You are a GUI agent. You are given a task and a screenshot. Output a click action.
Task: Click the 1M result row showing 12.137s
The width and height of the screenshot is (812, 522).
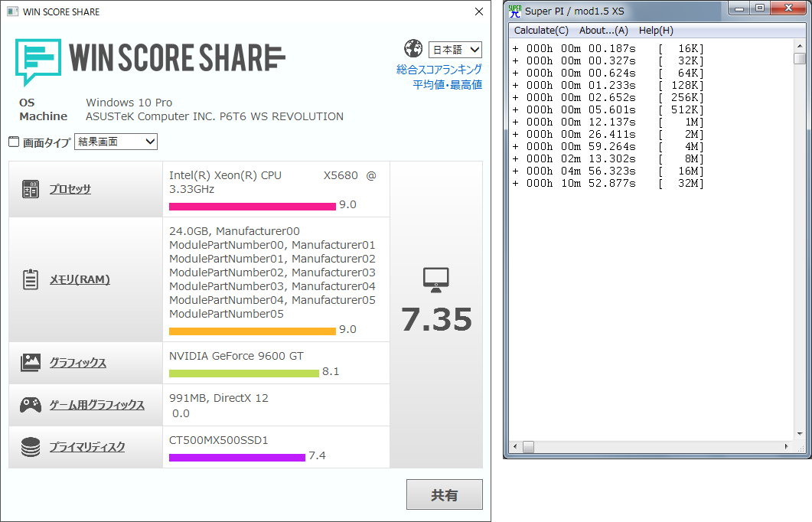[x=608, y=122]
